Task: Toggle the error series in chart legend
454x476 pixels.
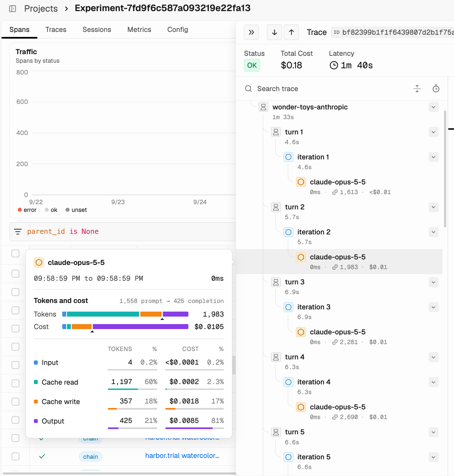Action: coord(27,210)
